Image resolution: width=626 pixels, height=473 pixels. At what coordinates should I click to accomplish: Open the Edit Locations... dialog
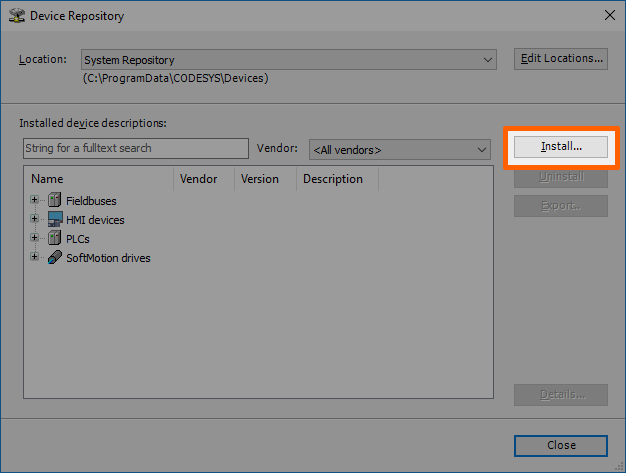pos(561,59)
